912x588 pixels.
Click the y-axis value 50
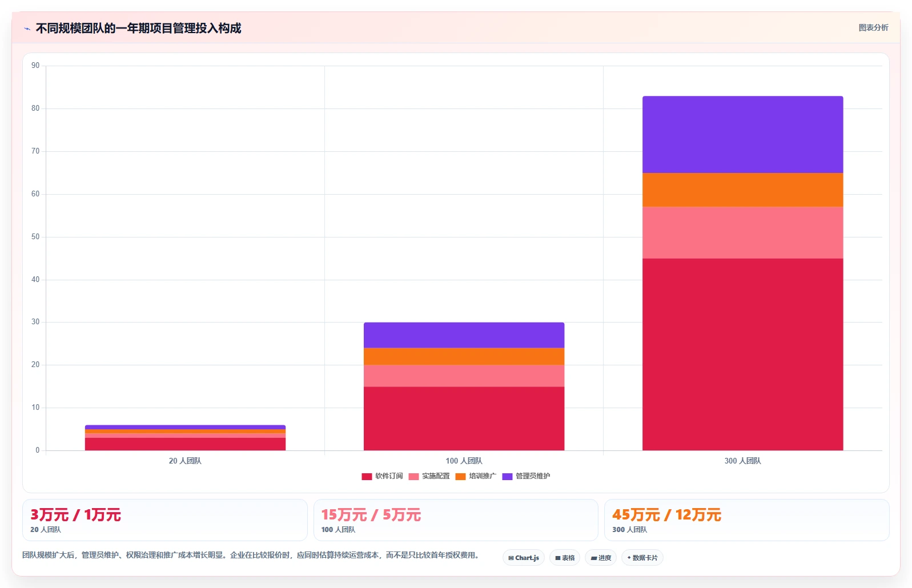[x=35, y=237]
